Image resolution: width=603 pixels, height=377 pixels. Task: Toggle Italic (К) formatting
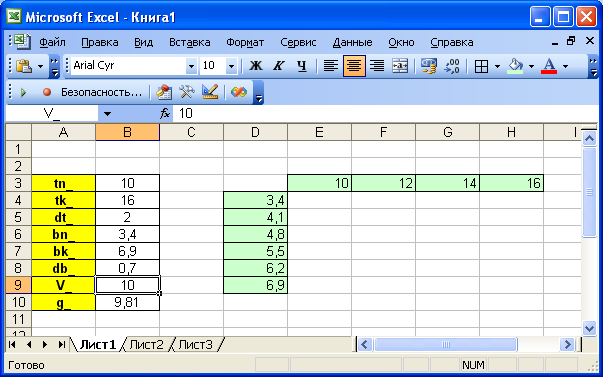(x=278, y=66)
